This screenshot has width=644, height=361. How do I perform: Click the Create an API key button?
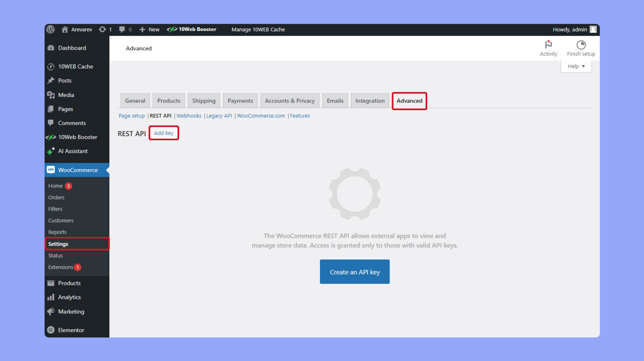coord(354,271)
